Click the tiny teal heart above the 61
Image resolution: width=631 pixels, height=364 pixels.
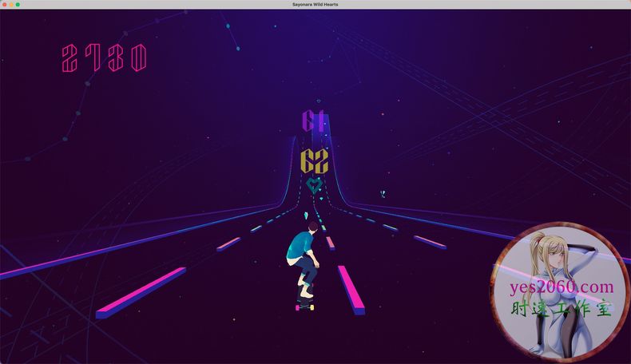point(318,101)
